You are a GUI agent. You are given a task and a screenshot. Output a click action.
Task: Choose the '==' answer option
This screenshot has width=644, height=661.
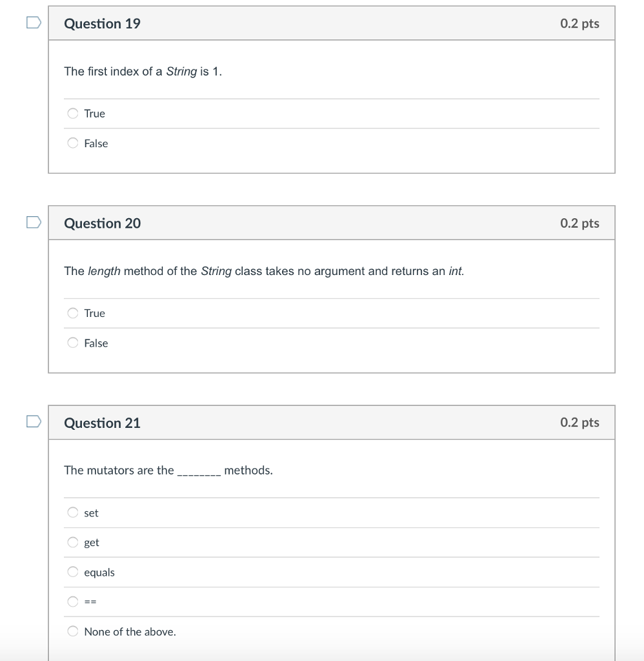tap(74, 602)
